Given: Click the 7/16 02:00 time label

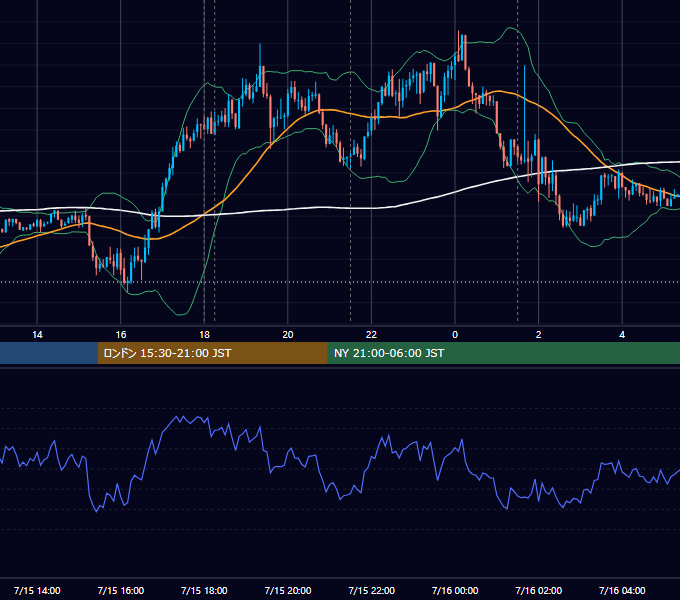Looking at the screenshot, I should tap(539, 590).
